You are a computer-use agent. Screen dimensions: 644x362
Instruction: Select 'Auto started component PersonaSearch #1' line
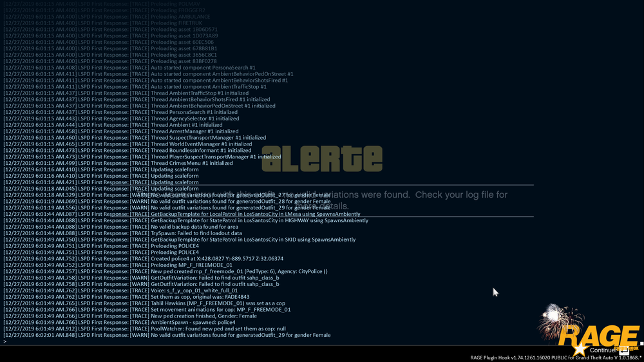tap(129, 68)
